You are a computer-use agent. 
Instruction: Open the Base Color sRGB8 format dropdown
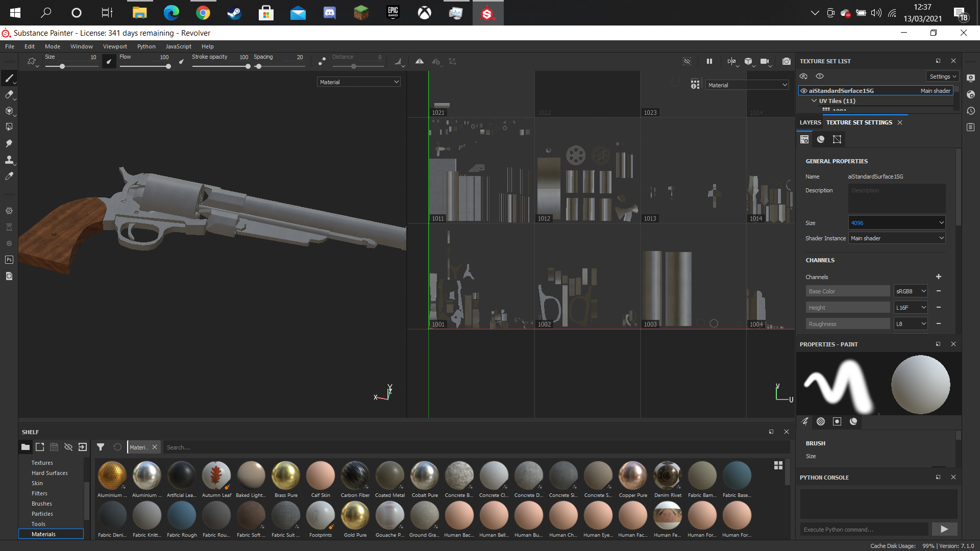911,291
